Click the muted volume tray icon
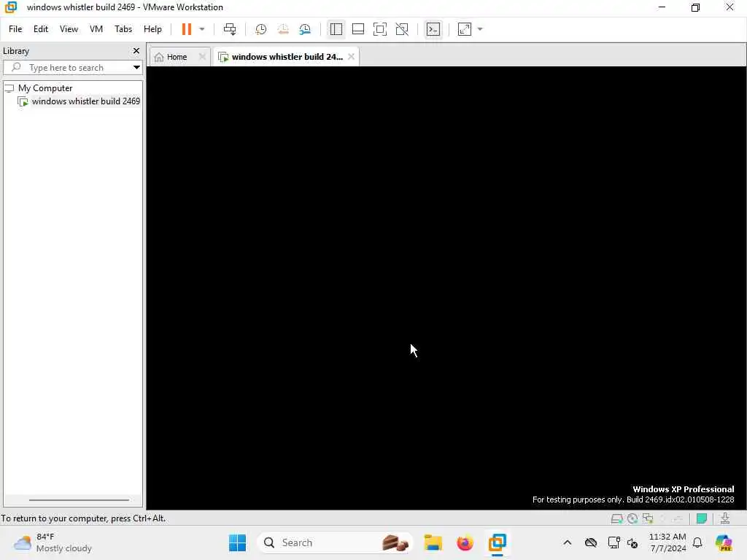The width and height of the screenshot is (747, 560). tap(632, 542)
